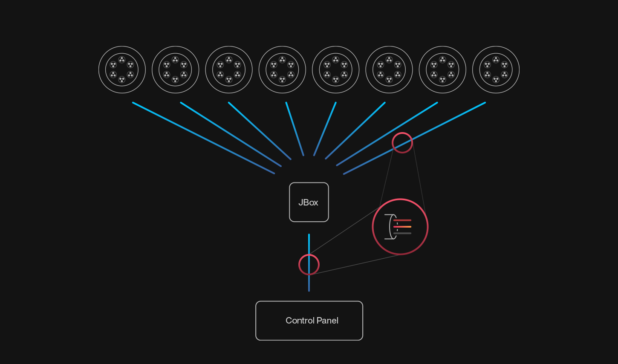Click the small red marker on eighth cable

pos(402,143)
